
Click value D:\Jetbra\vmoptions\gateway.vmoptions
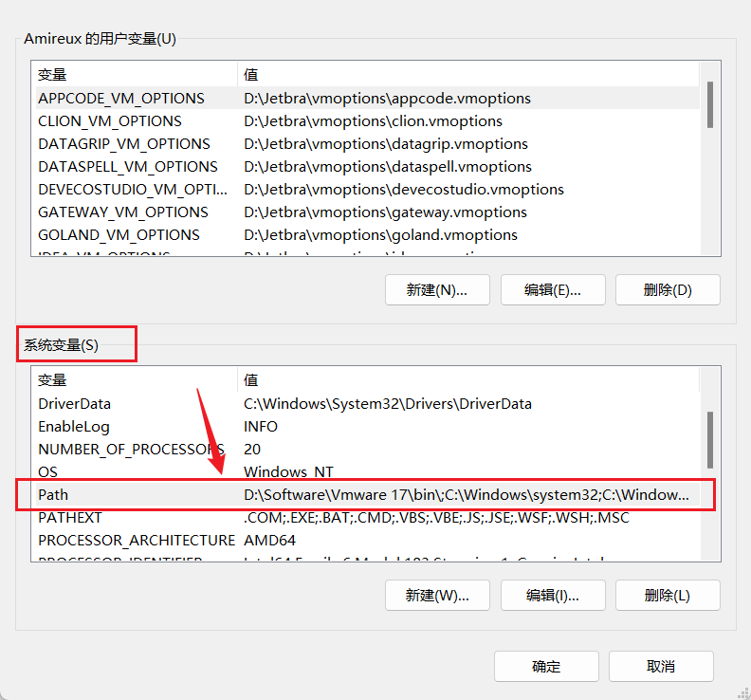(x=386, y=212)
